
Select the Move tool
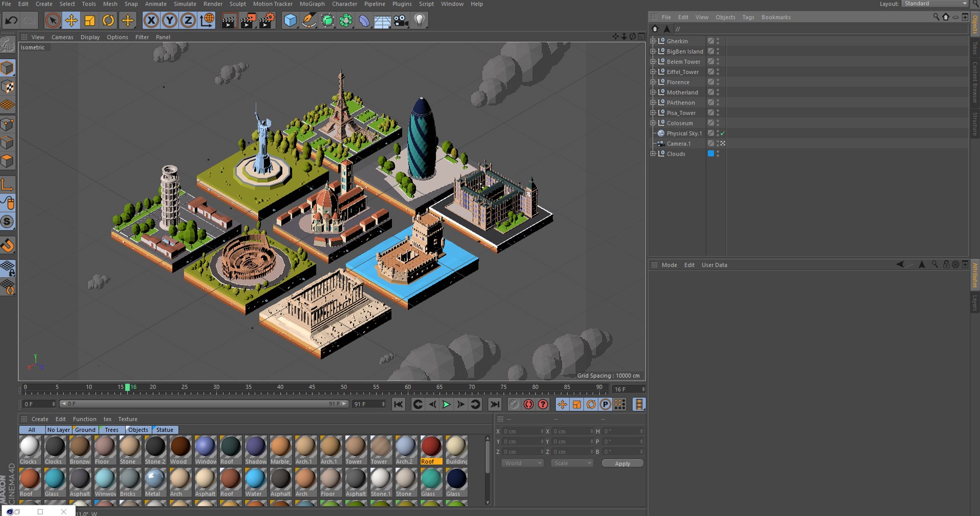tap(71, 20)
